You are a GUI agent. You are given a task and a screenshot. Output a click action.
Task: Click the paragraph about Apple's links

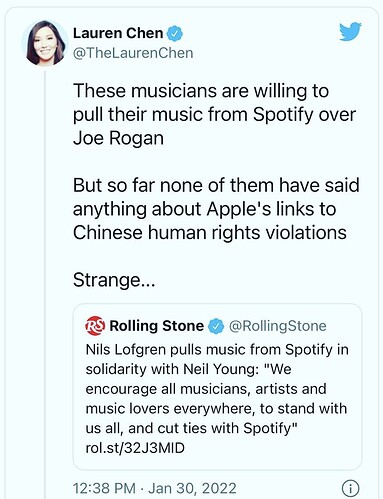216,209
